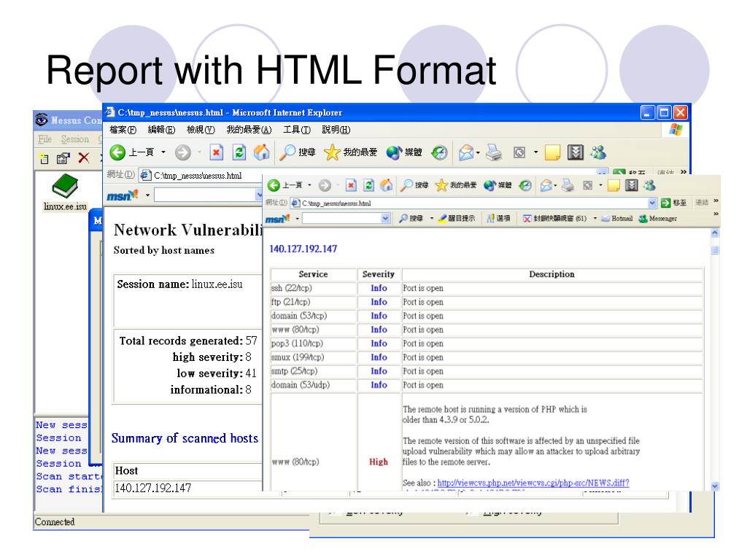Click session properties icon in Nessus Console toolbar

tap(63, 158)
